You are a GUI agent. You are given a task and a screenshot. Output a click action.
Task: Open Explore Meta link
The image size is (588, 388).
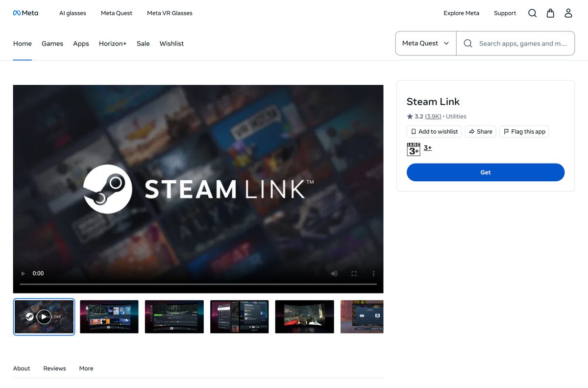pyautogui.click(x=462, y=13)
